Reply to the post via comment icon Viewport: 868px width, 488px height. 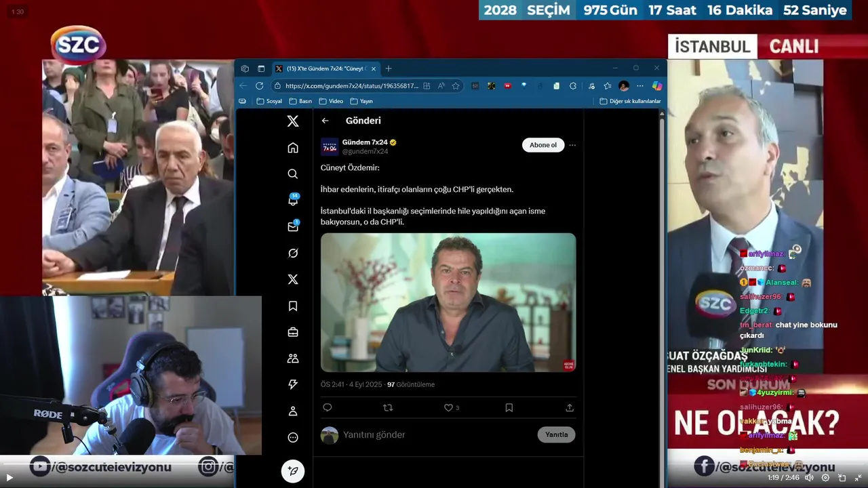pyautogui.click(x=328, y=407)
